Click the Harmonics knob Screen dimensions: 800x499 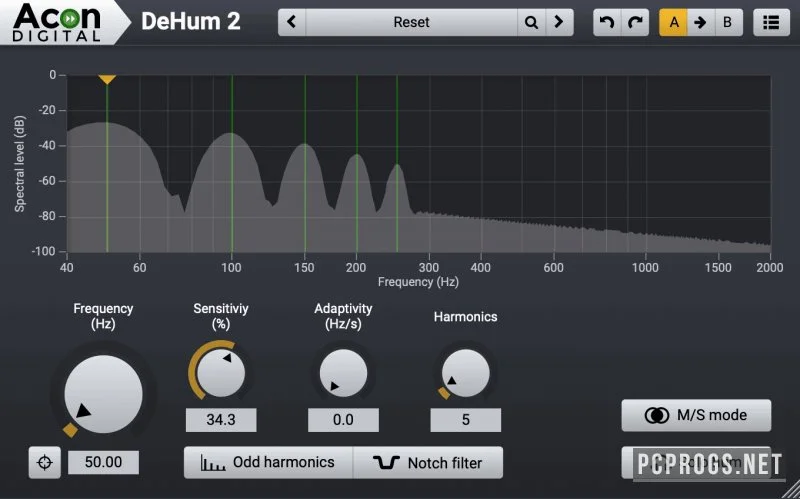(465, 373)
